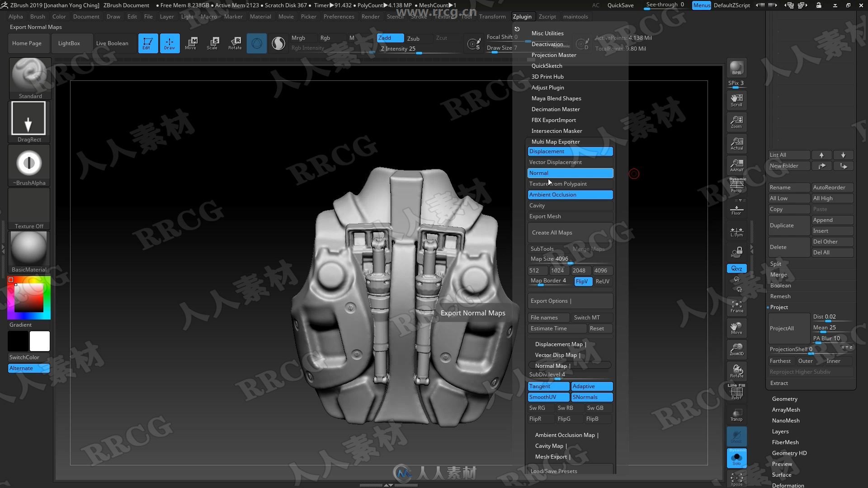Viewport: 868px width, 488px height.
Task: Select the Scale tool icon
Action: 213,42
